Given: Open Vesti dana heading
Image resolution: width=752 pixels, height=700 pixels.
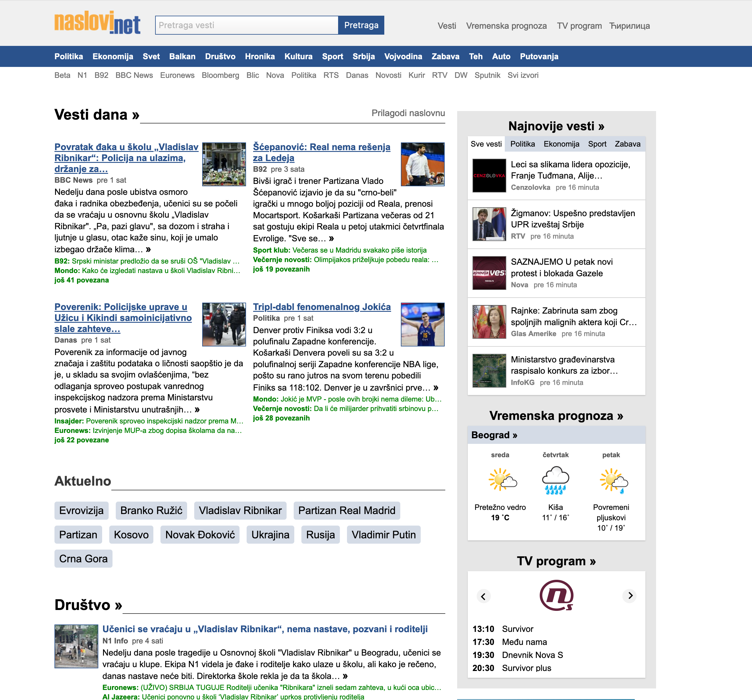Looking at the screenshot, I should point(97,115).
